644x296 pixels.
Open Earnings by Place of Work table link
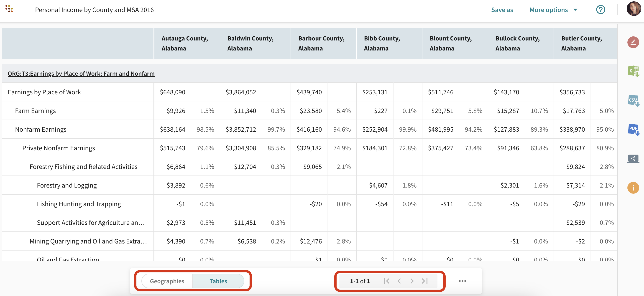pos(81,74)
